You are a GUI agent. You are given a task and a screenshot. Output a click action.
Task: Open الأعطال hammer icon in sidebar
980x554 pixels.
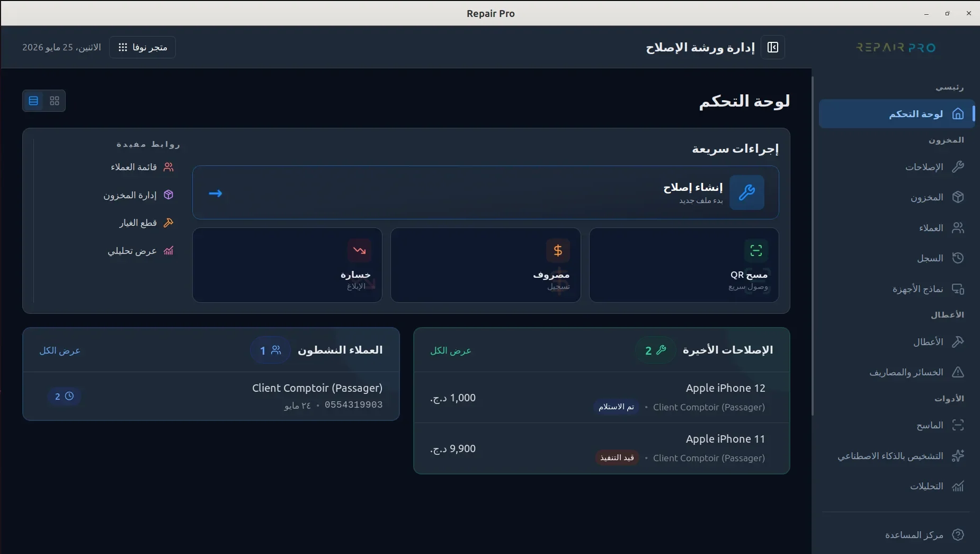tap(958, 342)
